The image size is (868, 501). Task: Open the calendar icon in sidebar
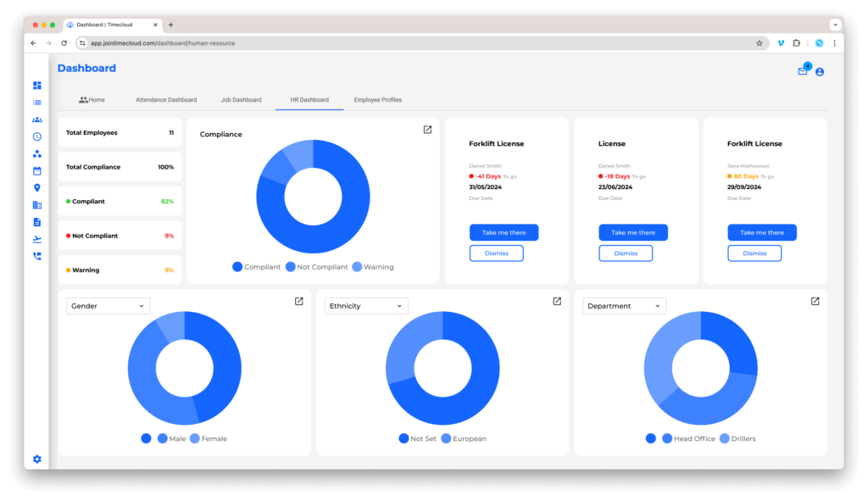pyautogui.click(x=37, y=171)
